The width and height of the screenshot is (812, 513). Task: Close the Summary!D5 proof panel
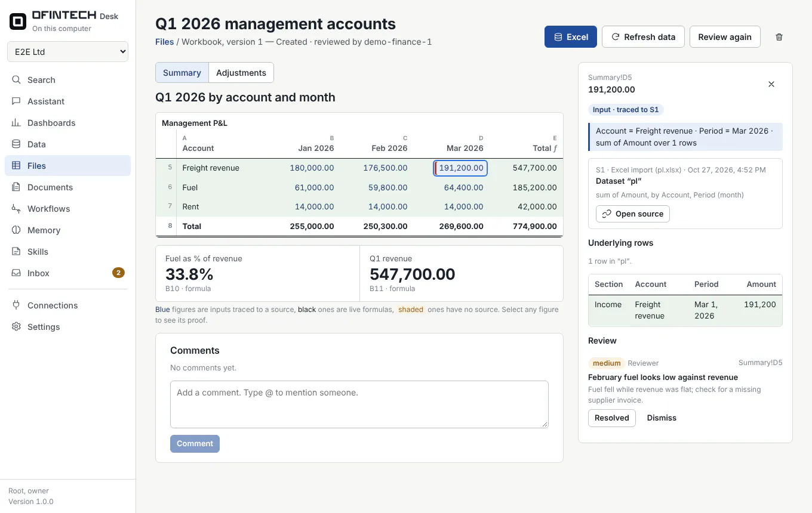[771, 84]
